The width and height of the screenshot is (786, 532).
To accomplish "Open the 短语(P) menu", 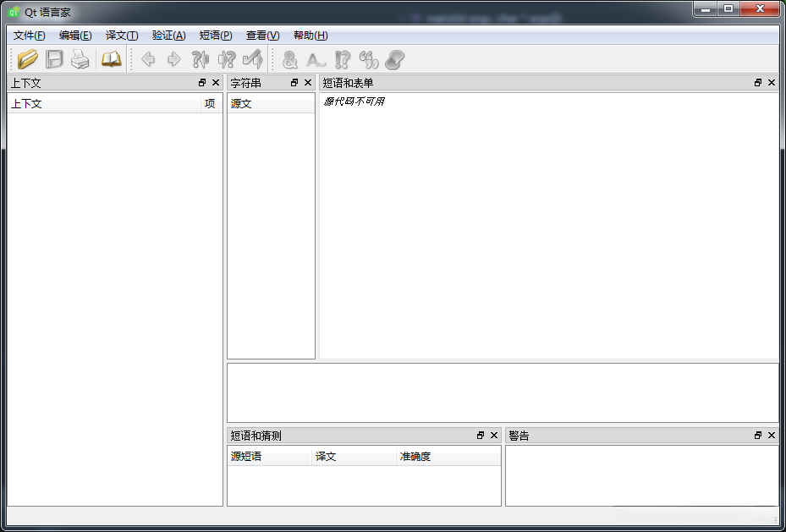I will pyautogui.click(x=216, y=36).
